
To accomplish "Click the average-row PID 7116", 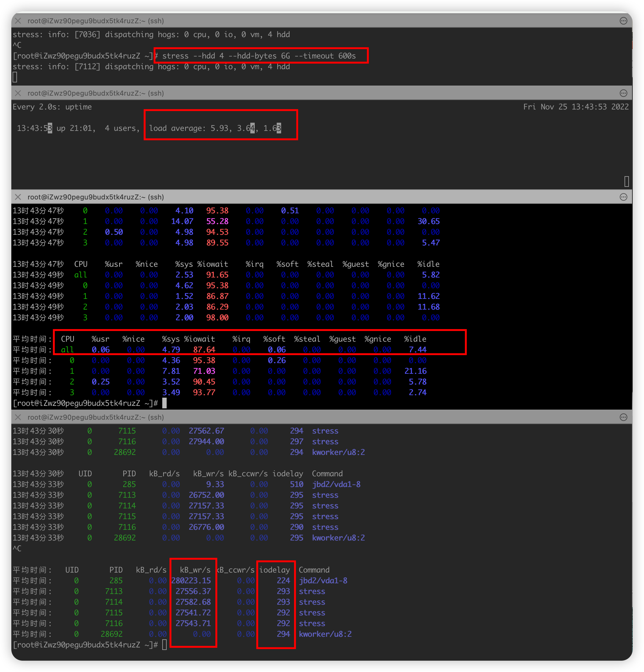I will tap(114, 624).
